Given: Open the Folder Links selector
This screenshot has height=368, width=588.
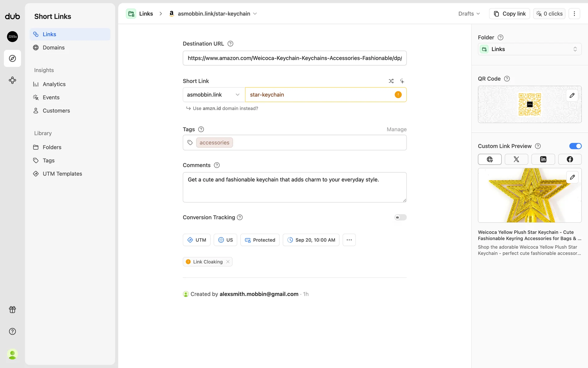Looking at the screenshot, I should (530, 49).
